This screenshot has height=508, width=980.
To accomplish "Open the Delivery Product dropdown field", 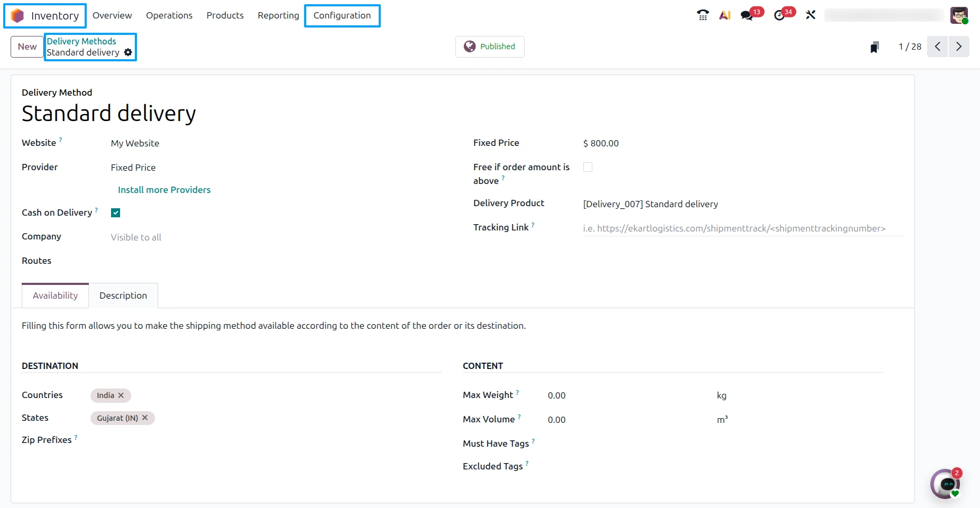I will tap(743, 204).
